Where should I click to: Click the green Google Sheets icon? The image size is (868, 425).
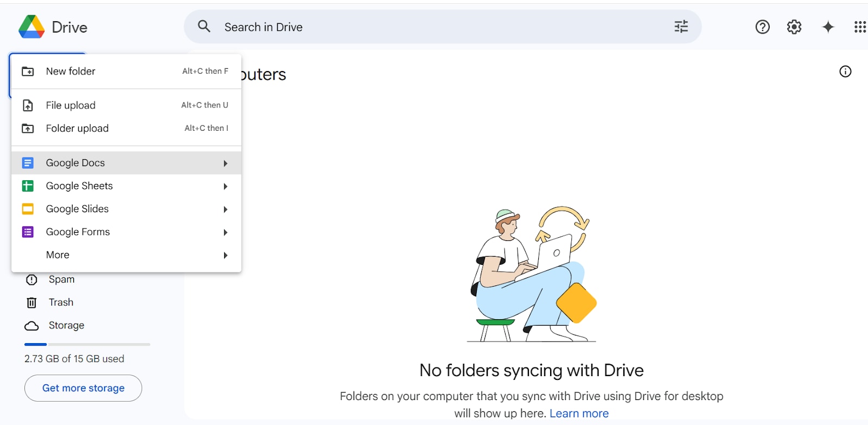coord(28,186)
